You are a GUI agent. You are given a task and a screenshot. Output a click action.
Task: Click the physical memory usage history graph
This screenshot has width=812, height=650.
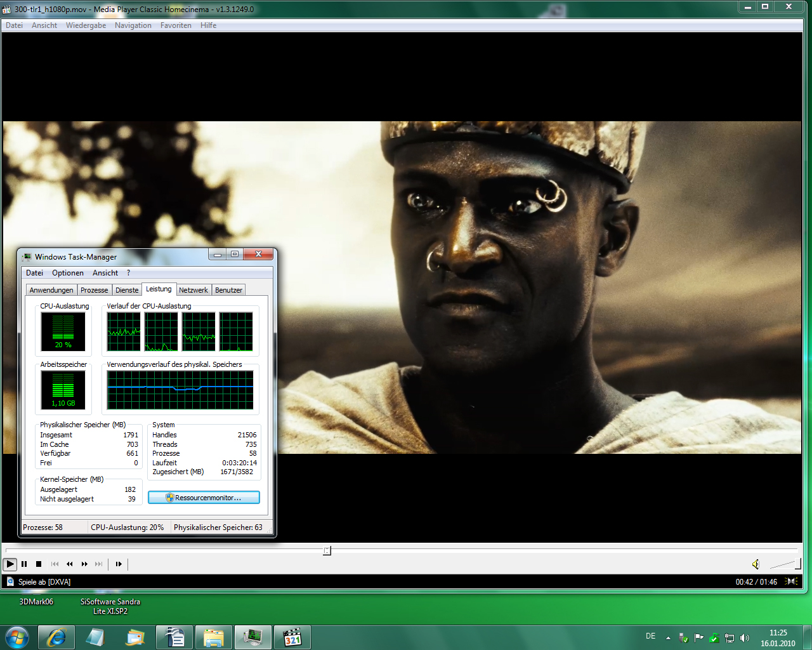(x=180, y=390)
